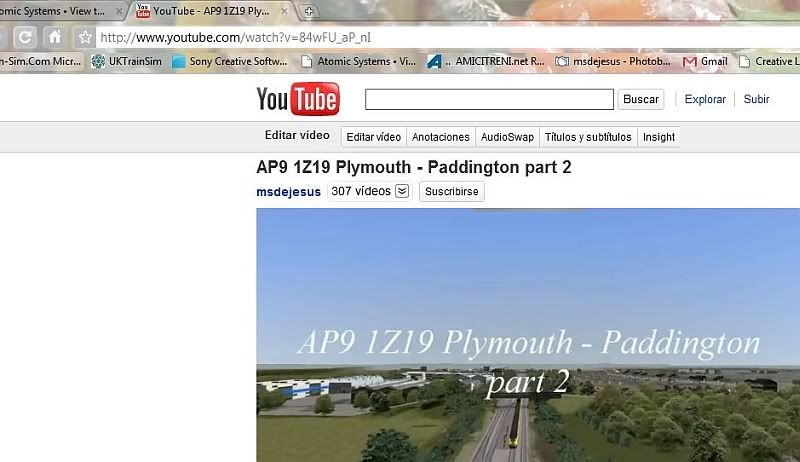Expand the 307 vídeos dropdown arrow
Viewport: 800px width, 462px height.
click(402, 191)
